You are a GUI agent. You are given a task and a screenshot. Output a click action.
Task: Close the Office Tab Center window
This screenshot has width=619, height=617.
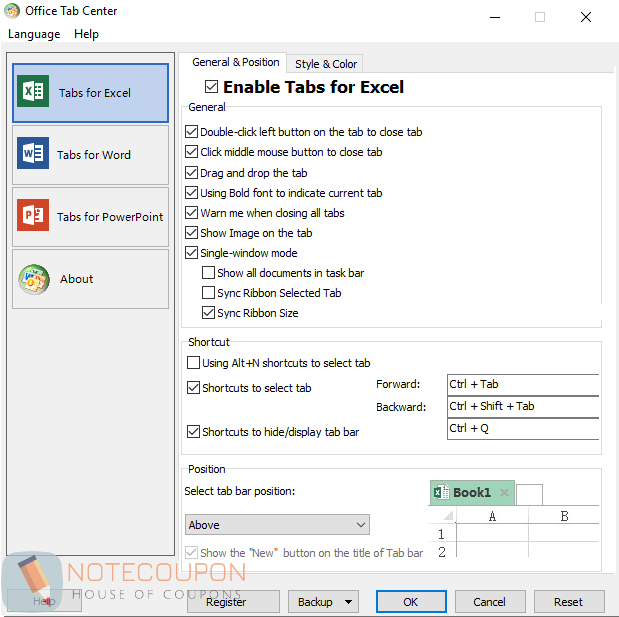click(x=586, y=17)
